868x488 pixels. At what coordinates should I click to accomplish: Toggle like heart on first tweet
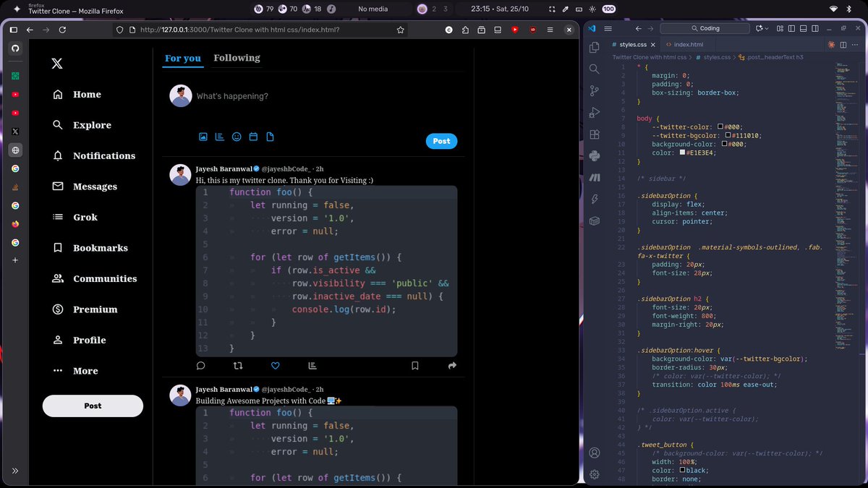[275, 366]
